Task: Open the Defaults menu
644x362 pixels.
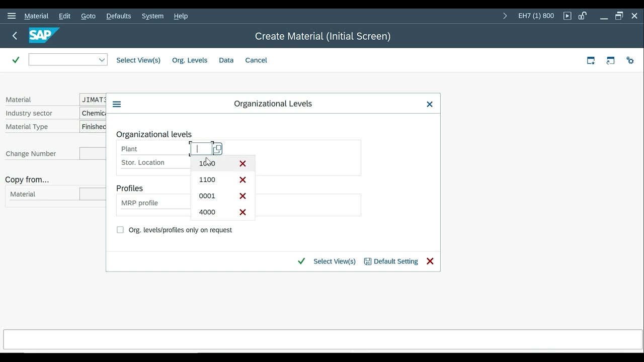Action: tap(119, 16)
